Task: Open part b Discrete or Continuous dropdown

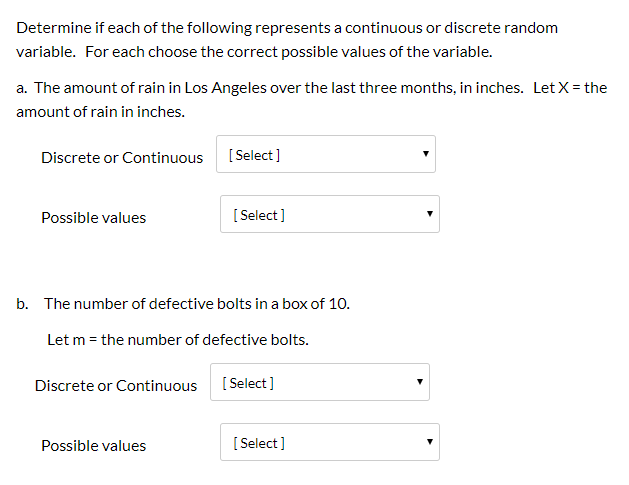Action: tap(320, 382)
